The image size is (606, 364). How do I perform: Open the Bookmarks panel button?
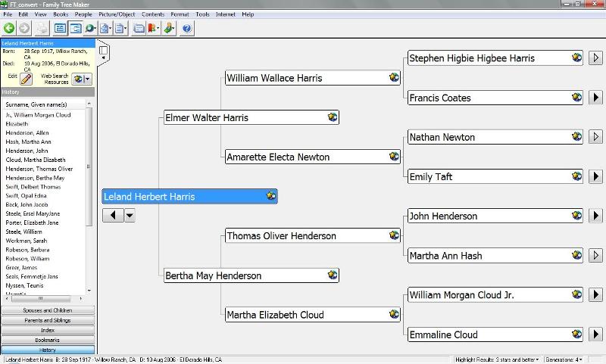[x=47, y=340]
